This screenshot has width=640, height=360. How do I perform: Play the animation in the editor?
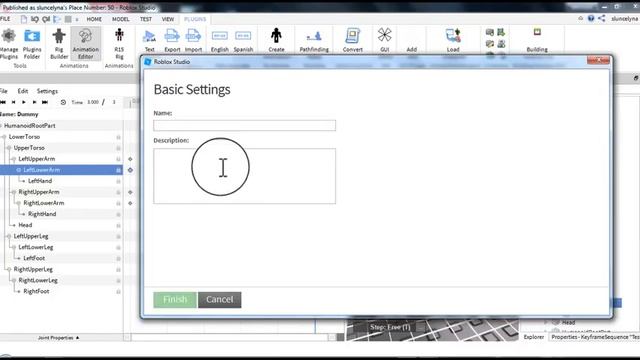click(x=24, y=102)
